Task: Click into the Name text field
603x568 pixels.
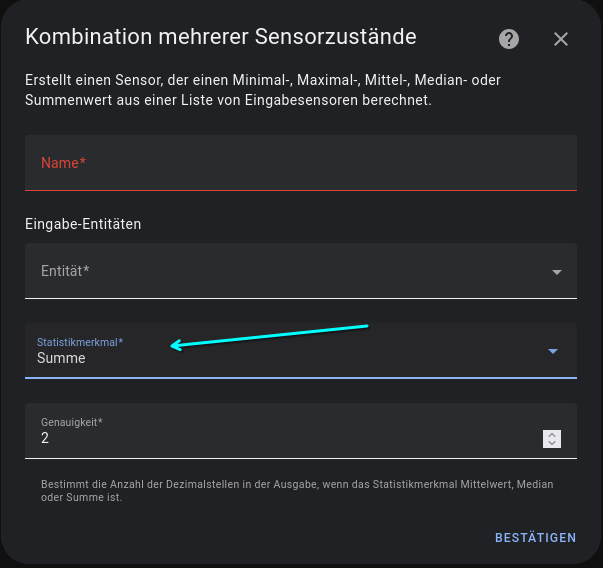Action: pos(300,163)
